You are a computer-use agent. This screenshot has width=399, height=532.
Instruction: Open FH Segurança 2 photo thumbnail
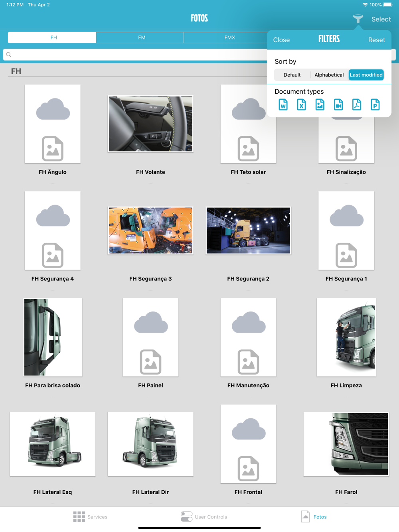[x=248, y=231]
